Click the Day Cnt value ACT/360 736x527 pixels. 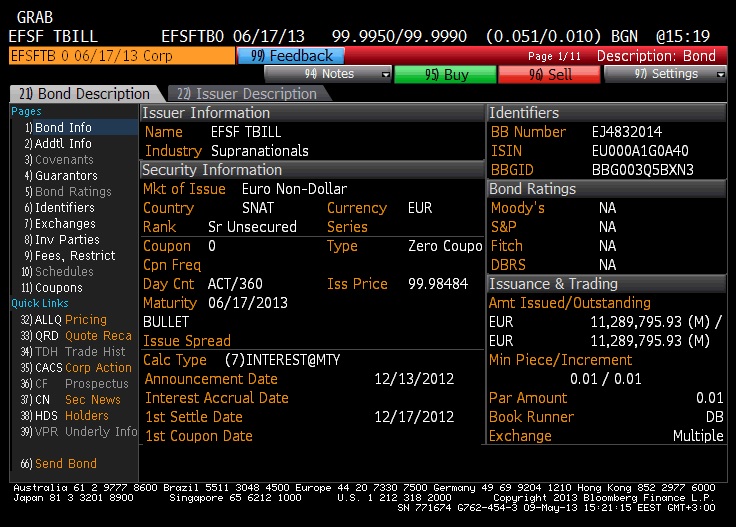pyautogui.click(x=235, y=283)
